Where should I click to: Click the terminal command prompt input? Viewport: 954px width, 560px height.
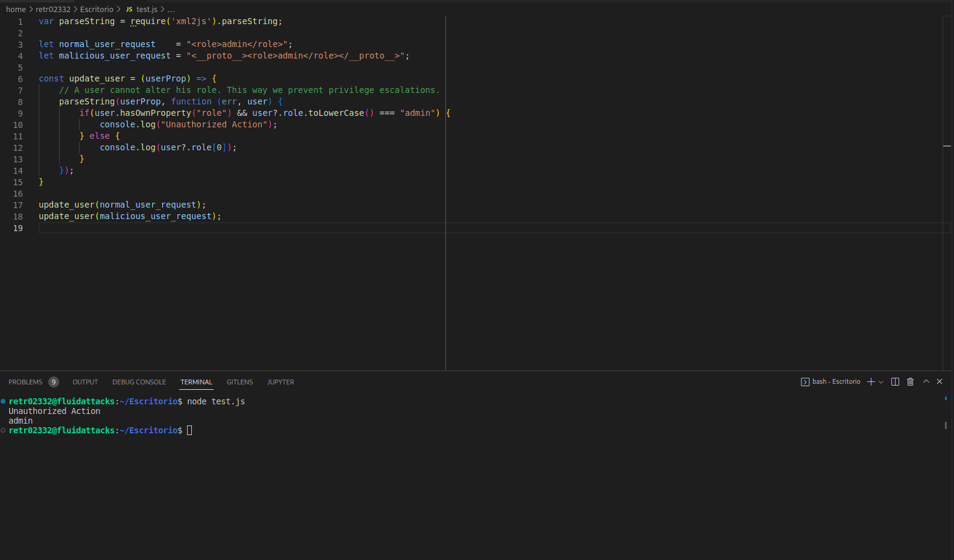pos(189,430)
